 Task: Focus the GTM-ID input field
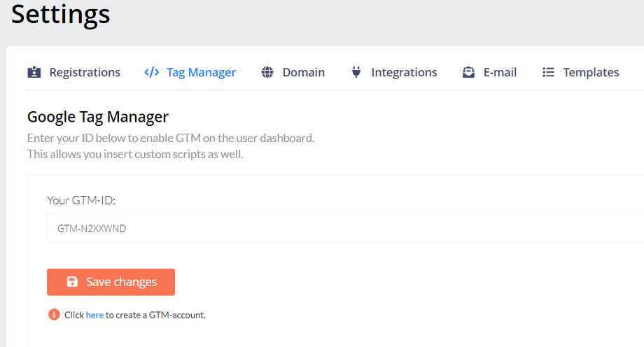(343, 228)
